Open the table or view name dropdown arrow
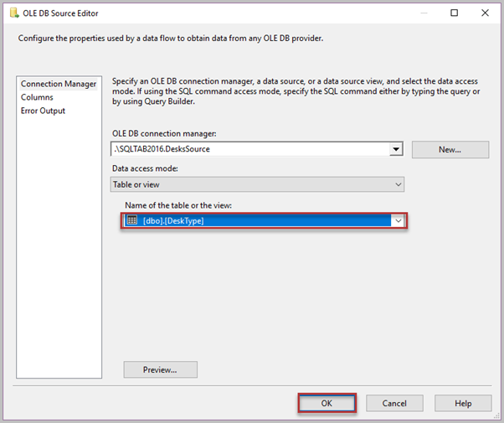504x423 pixels. 399,220
